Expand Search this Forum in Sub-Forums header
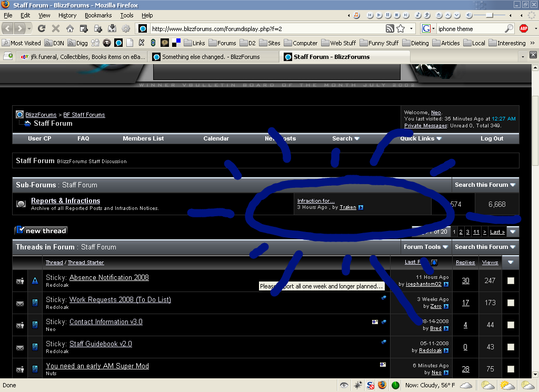 (x=485, y=185)
